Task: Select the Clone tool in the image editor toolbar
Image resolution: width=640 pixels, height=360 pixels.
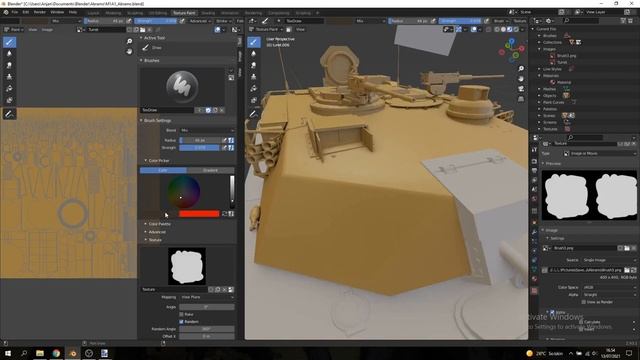Action: [9, 77]
